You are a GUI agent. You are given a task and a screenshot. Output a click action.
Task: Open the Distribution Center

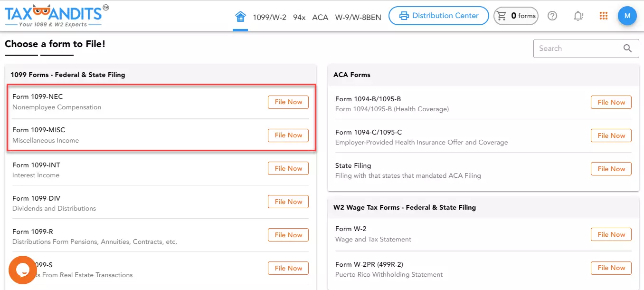click(439, 16)
